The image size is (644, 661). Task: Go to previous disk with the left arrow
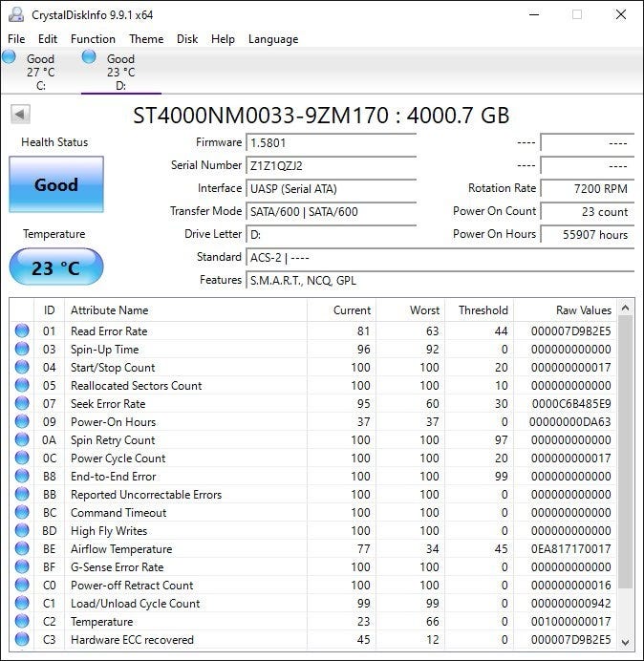click(20, 114)
